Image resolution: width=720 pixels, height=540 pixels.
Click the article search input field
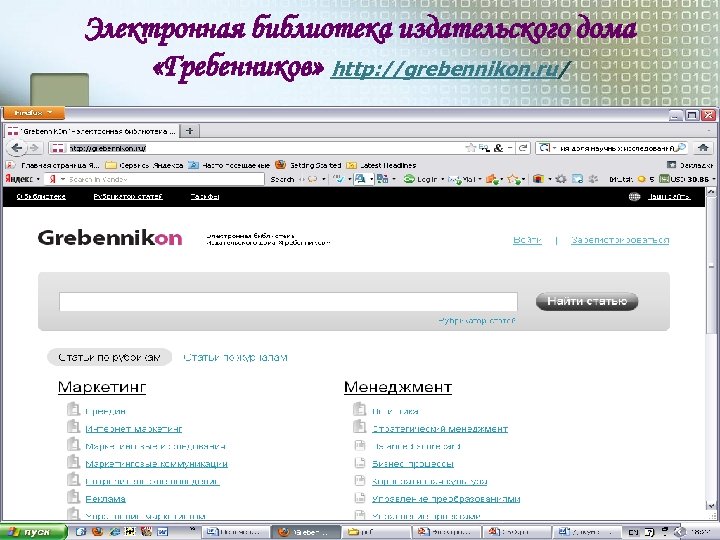coord(288,302)
